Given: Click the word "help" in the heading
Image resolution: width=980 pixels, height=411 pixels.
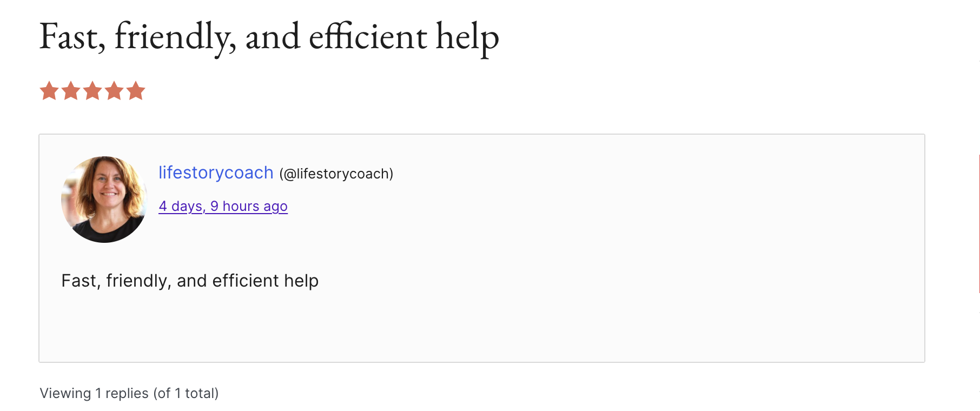Looking at the screenshot, I should (467, 37).
